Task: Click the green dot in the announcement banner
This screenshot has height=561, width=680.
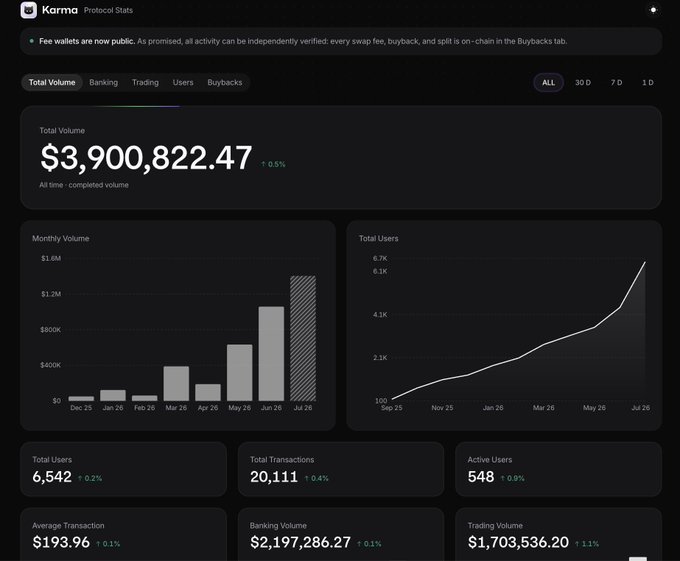Action: [32, 41]
